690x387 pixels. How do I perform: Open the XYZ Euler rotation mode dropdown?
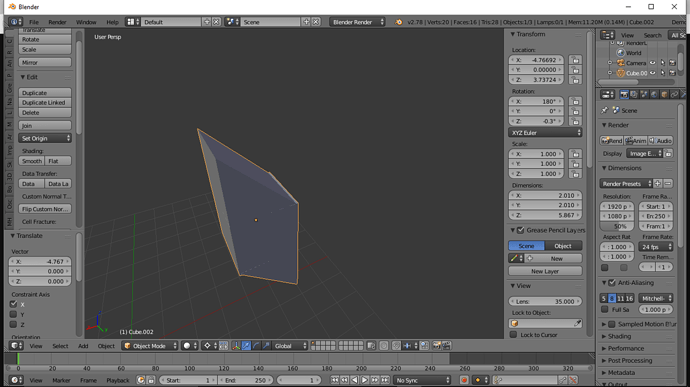[545, 133]
